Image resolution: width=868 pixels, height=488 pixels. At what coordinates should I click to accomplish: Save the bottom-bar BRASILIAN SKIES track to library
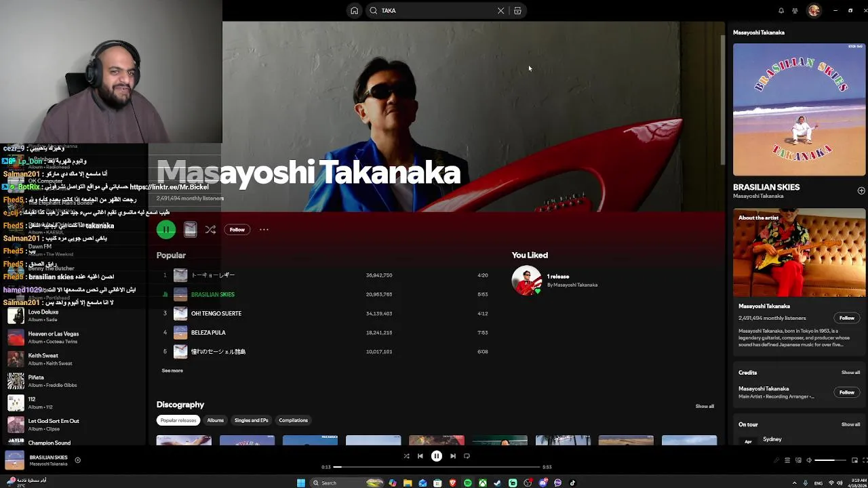pos(77,460)
